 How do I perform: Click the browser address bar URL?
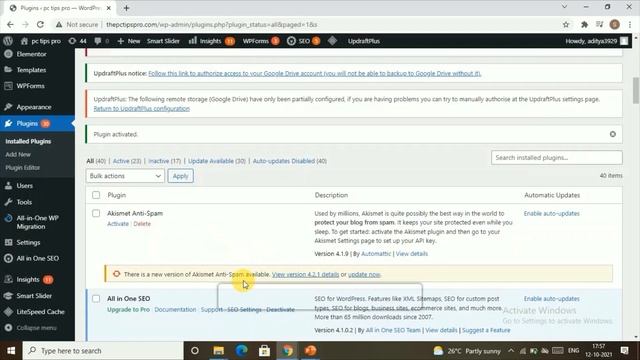(x=211, y=24)
